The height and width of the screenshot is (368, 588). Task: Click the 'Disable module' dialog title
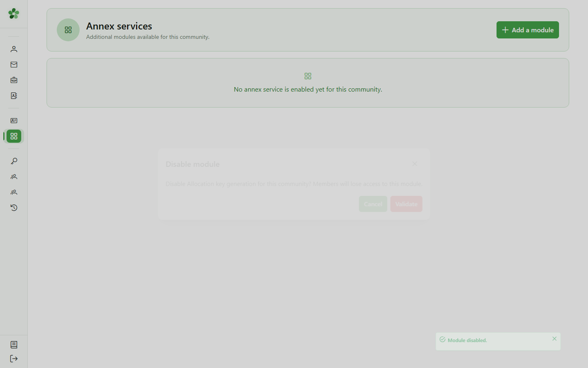[x=193, y=164]
